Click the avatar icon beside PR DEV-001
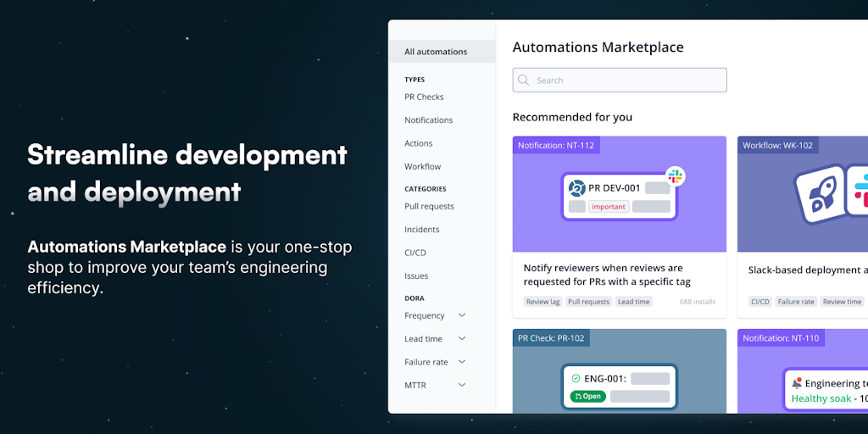Viewport: 868px width, 434px height. point(577,188)
